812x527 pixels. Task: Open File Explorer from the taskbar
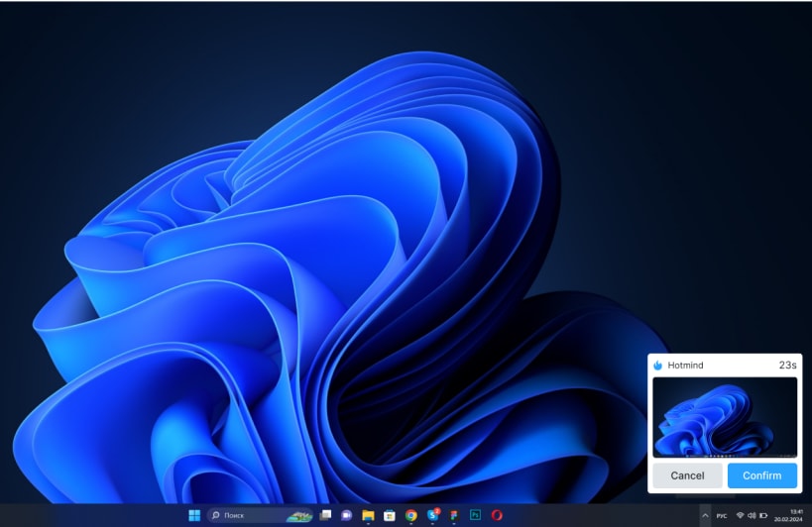click(x=368, y=515)
